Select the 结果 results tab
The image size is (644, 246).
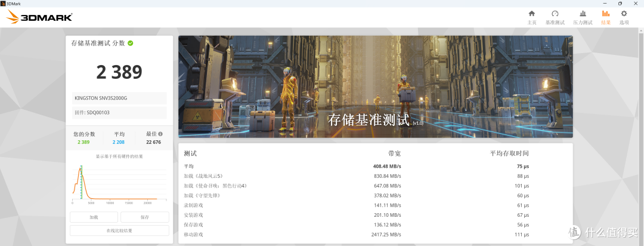pos(606,17)
